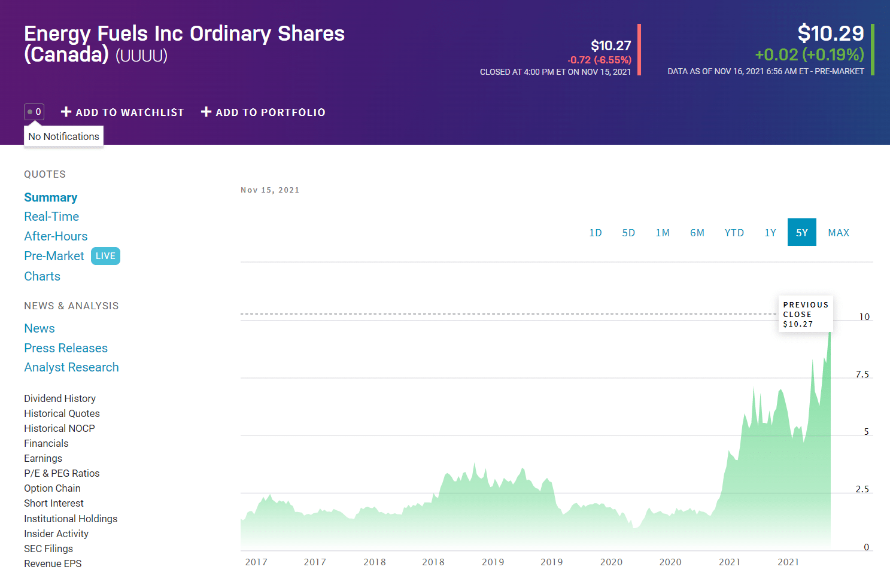Open the Summary quotes page
Viewport: 890px width, 588px height.
pyautogui.click(x=51, y=197)
